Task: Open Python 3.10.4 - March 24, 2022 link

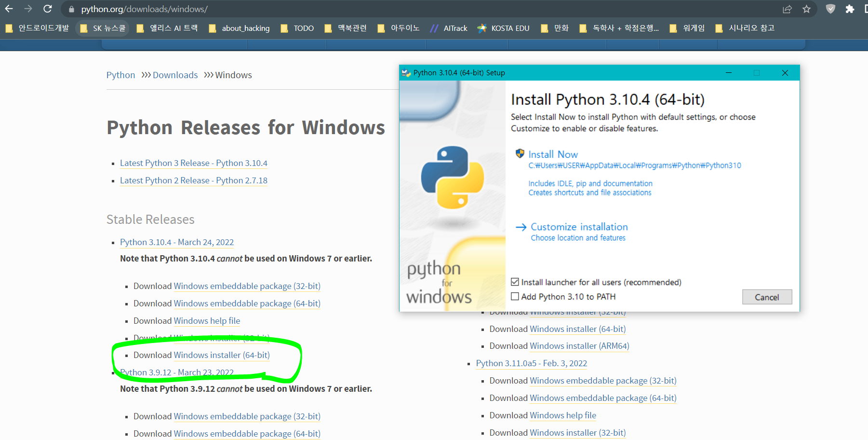Action: tap(177, 242)
